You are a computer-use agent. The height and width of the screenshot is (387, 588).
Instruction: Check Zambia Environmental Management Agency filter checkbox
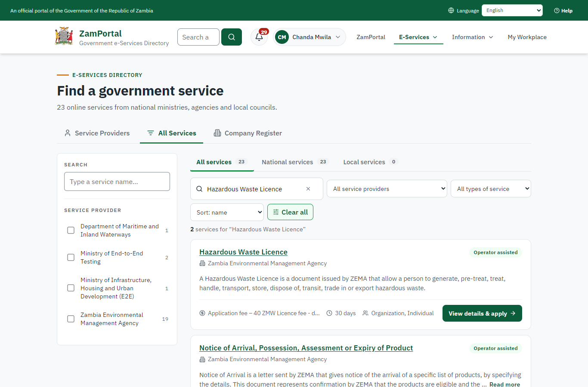(71, 319)
